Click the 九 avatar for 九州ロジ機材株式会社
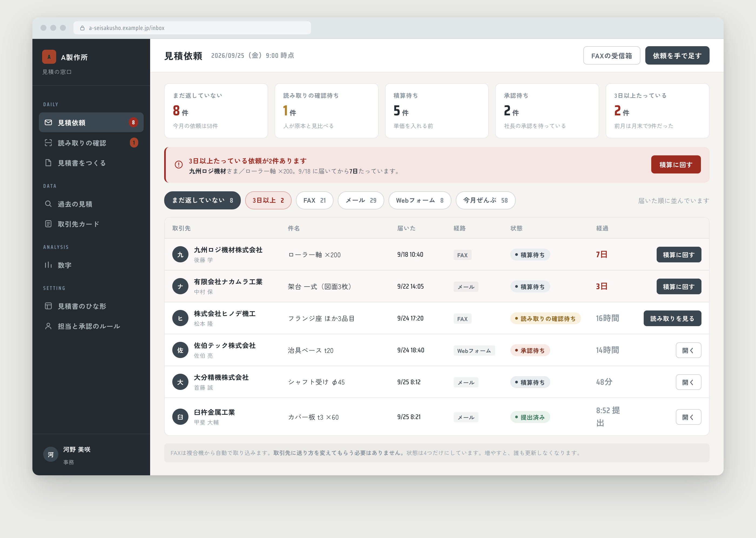Screen dimensions: 756x538 [180, 255]
